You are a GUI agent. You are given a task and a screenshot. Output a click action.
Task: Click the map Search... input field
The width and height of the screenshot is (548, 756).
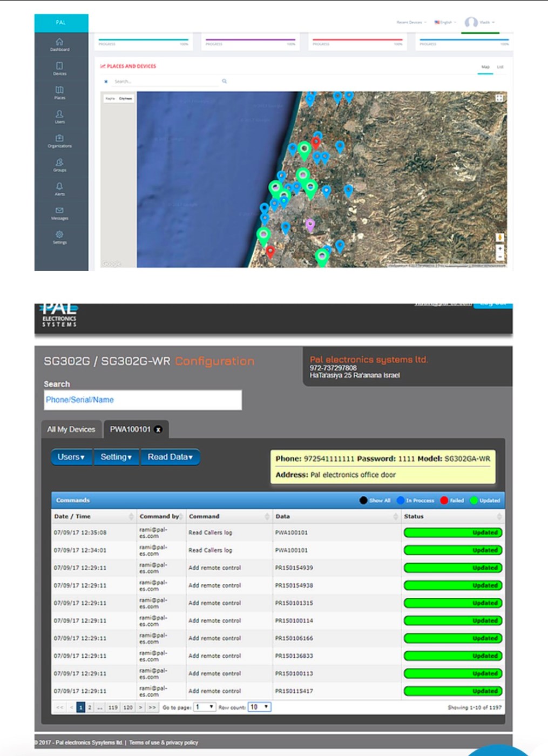(x=166, y=82)
